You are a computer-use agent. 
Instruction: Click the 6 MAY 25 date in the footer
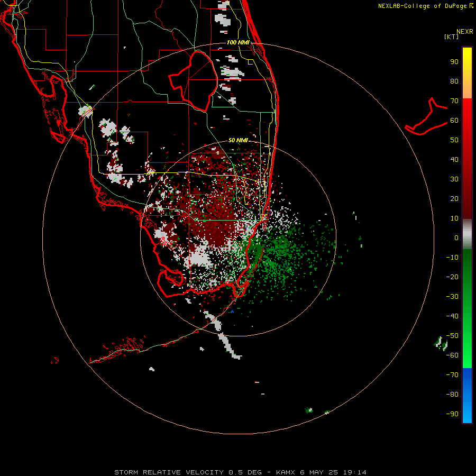tap(319, 472)
